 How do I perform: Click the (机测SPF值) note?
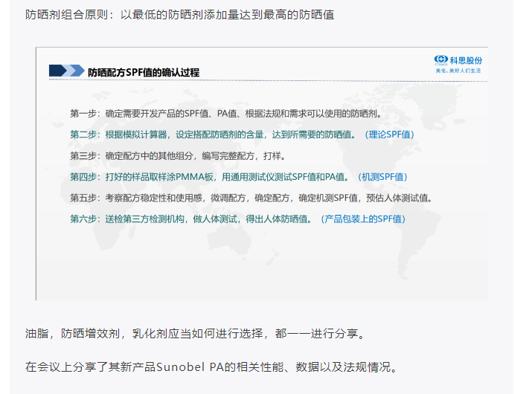point(382,177)
